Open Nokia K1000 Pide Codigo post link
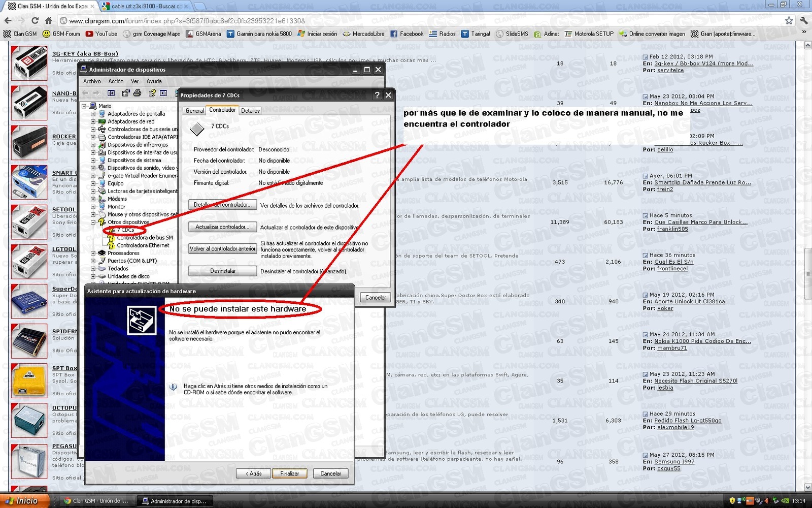The height and width of the screenshot is (508, 812). [x=702, y=341]
